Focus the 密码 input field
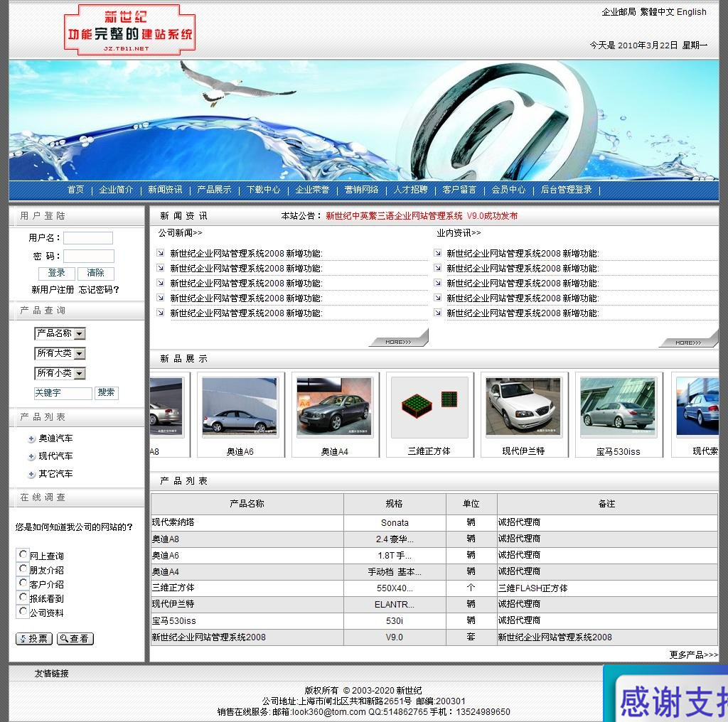Viewport: 728px width, 722px height. [x=89, y=256]
